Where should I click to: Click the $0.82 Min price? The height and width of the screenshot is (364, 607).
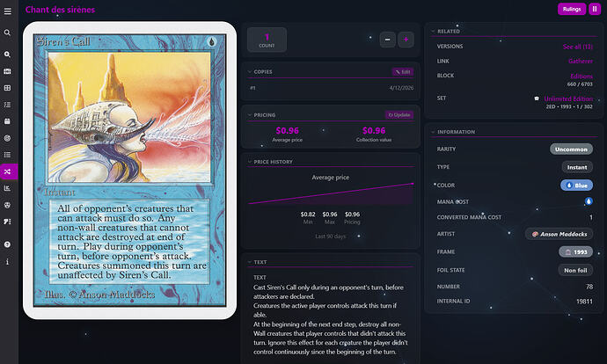pyautogui.click(x=308, y=215)
